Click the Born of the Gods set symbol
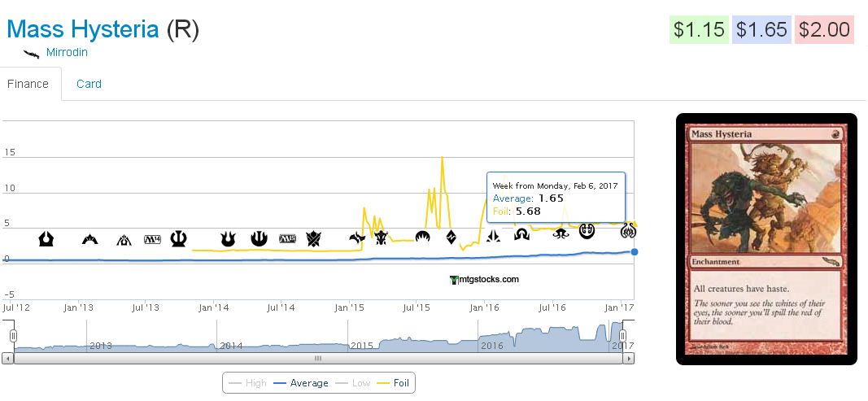The height and width of the screenshot is (401, 868). (228, 238)
